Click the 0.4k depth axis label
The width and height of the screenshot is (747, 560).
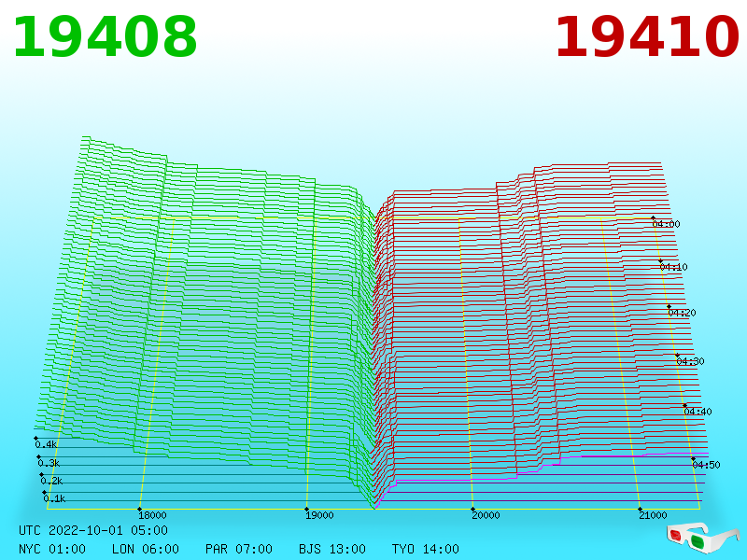[x=46, y=445]
